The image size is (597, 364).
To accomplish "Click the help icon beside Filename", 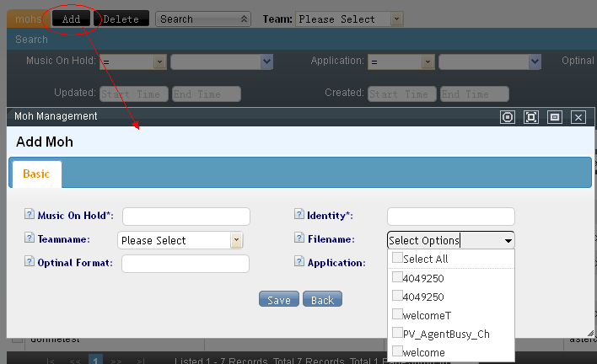I will tap(299, 239).
